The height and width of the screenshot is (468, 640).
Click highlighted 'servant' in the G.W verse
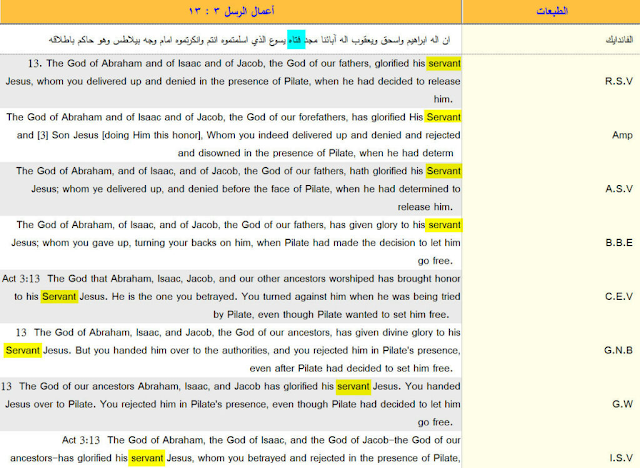coord(353,386)
